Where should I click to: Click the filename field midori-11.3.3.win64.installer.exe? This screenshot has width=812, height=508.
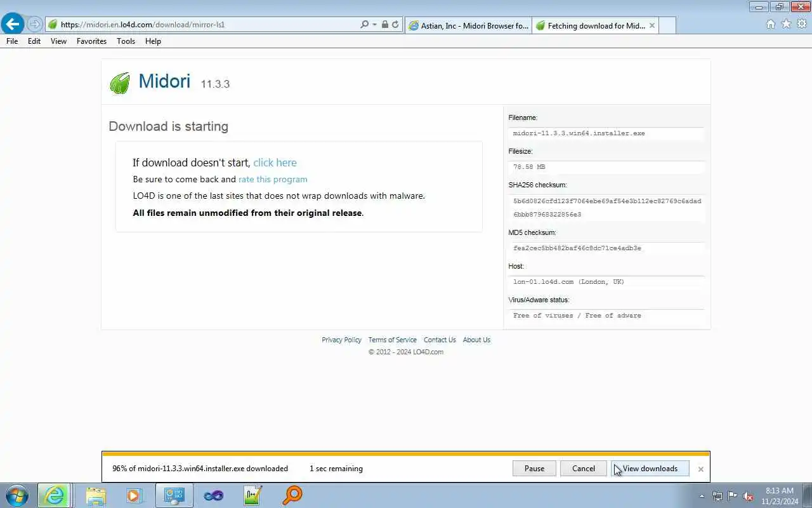coord(607,133)
